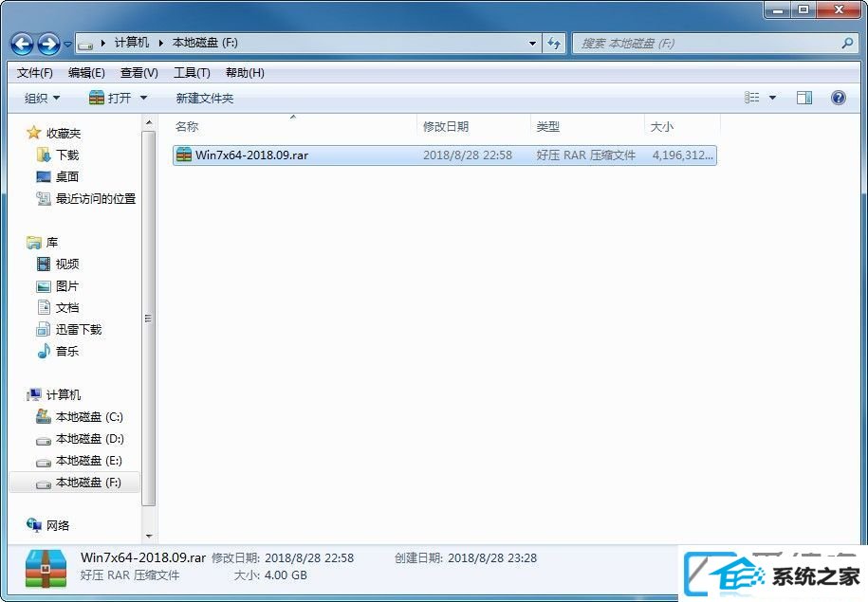Click the star icon of 收藏夹

click(34, 133)
